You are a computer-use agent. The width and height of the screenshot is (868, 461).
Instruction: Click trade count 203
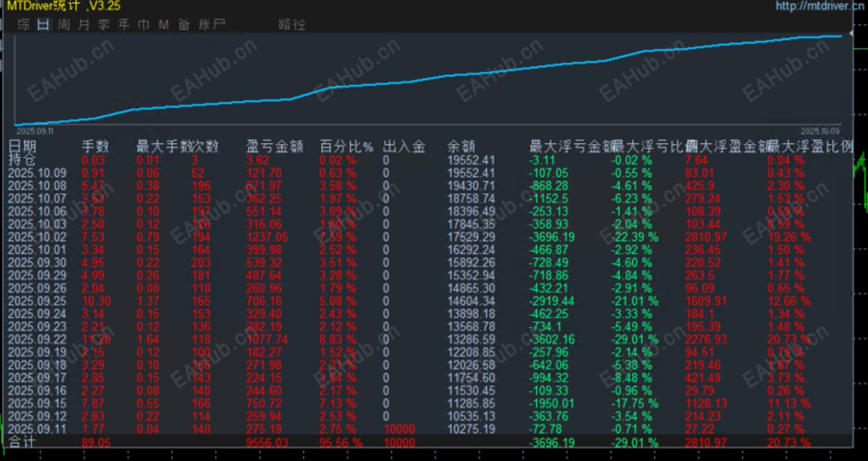click(201, 263)
